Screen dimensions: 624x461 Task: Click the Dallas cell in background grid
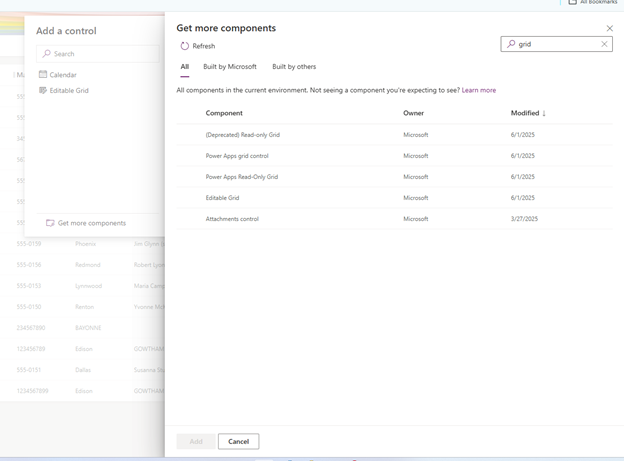pos(83,370)
